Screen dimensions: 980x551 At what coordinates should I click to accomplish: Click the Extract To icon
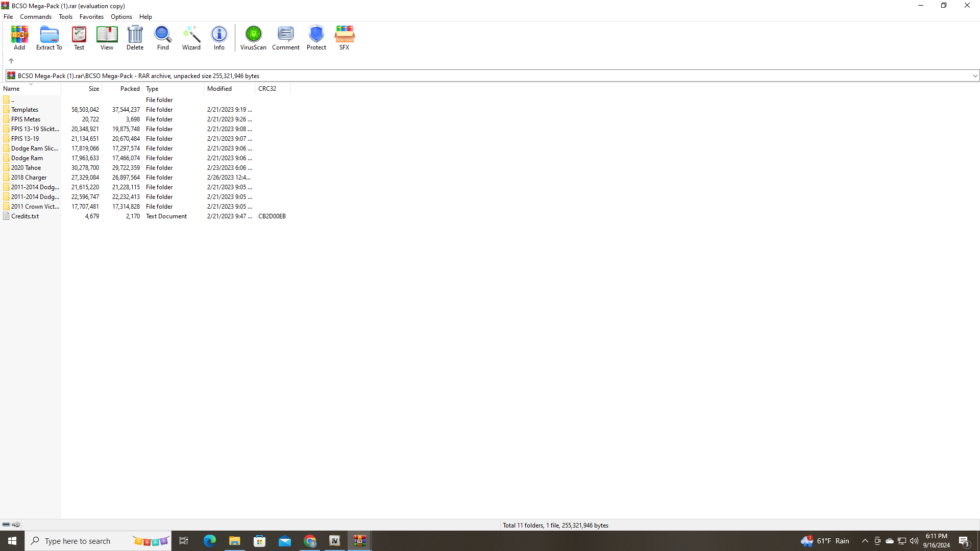[x=49, y=38]
